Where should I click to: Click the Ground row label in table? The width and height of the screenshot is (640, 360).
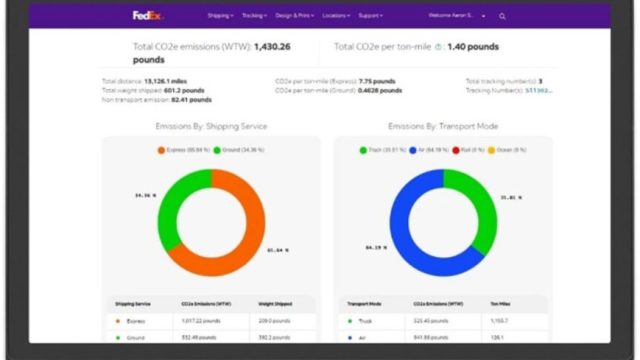136,338
